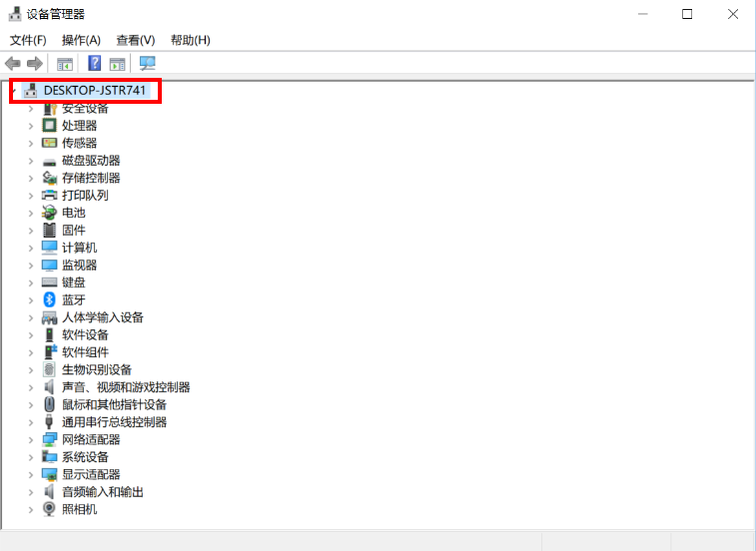Click the show/hide action pane icon
Viewport: 756px width, 551px height.
click(x=118, y=64)
